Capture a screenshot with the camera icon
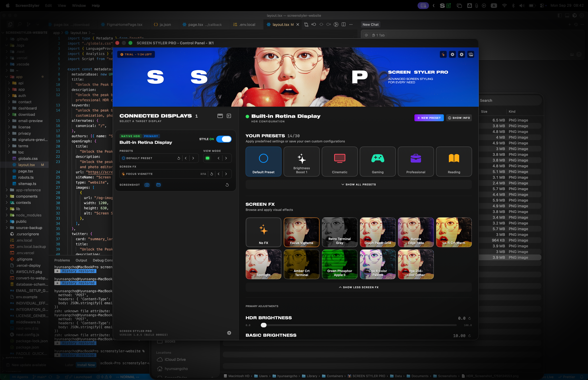Screen dimensions: 588x380 (x=147, y=185)
